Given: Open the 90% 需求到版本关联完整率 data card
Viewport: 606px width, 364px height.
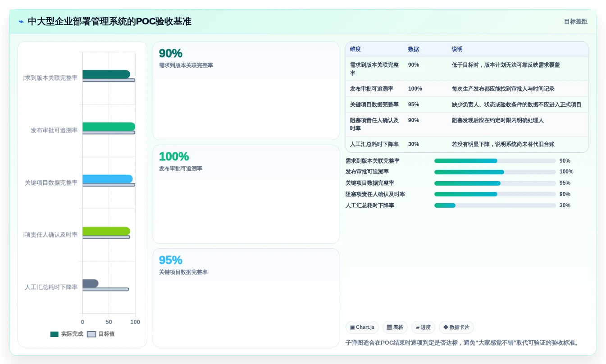Looking at the screenshot, I should pyautogui.click(x=246, y=91).
